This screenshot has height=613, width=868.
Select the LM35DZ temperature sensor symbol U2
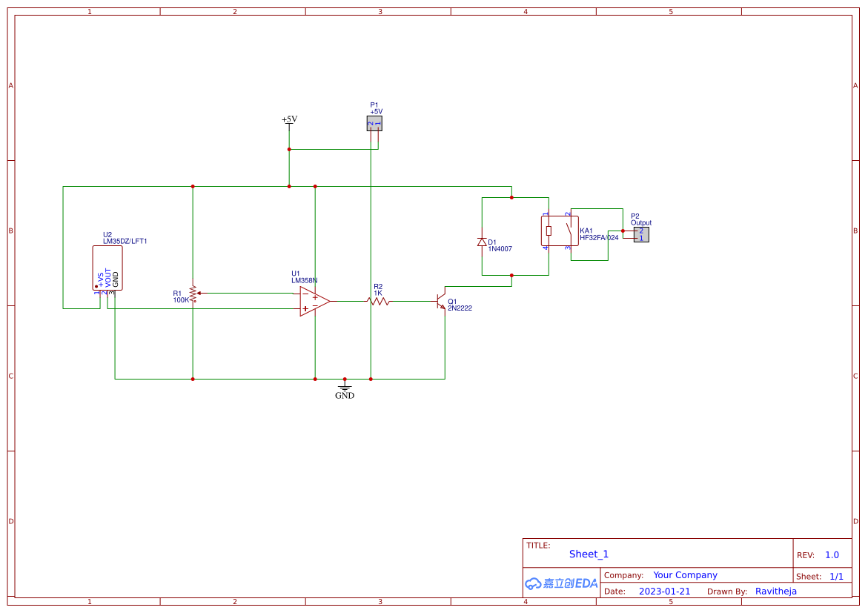click(x=107, y=268)
